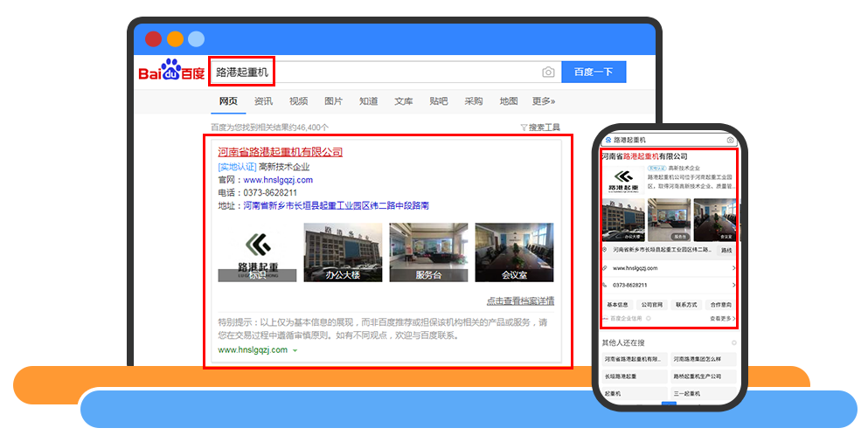
Task: Open the 文库 tab
Action: (404, 101)
